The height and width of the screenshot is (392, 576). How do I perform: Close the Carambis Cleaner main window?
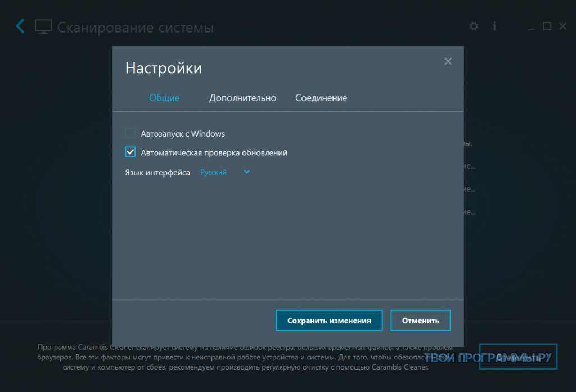(x=562, y=26)
